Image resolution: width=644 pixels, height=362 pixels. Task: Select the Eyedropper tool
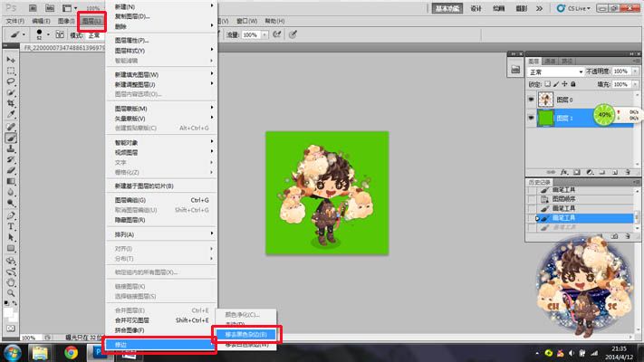[11, 114]
